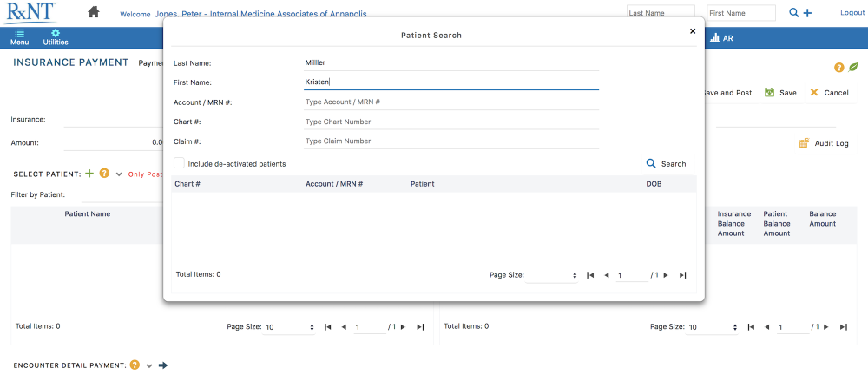
Task: Click the RxNT logo
Action: click(31, 13)
